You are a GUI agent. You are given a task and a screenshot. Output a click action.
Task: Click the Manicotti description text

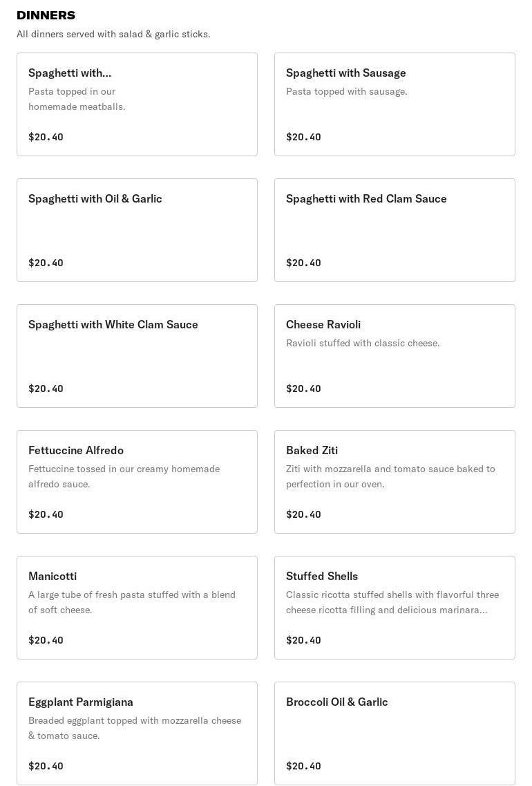tap(132, 602)
